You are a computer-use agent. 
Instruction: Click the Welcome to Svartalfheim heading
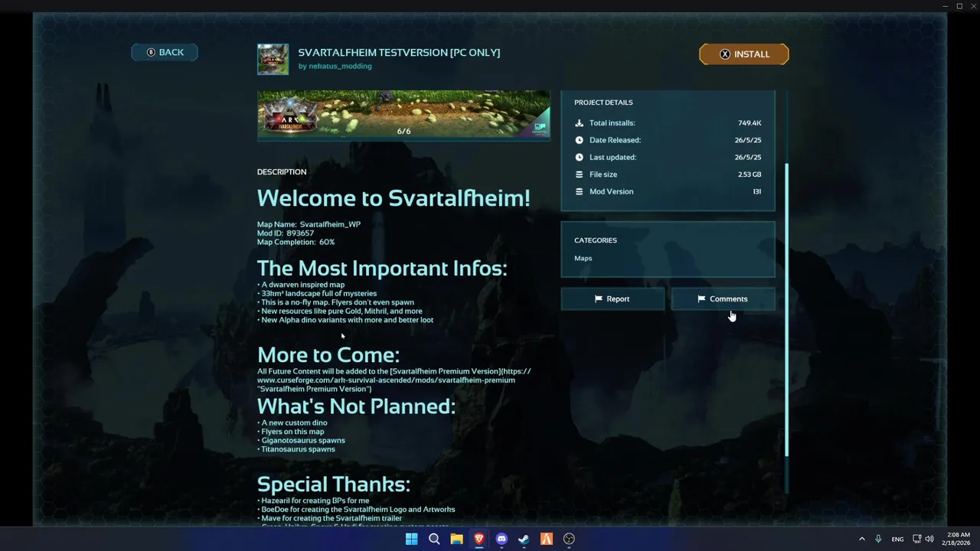coord(394,198)
